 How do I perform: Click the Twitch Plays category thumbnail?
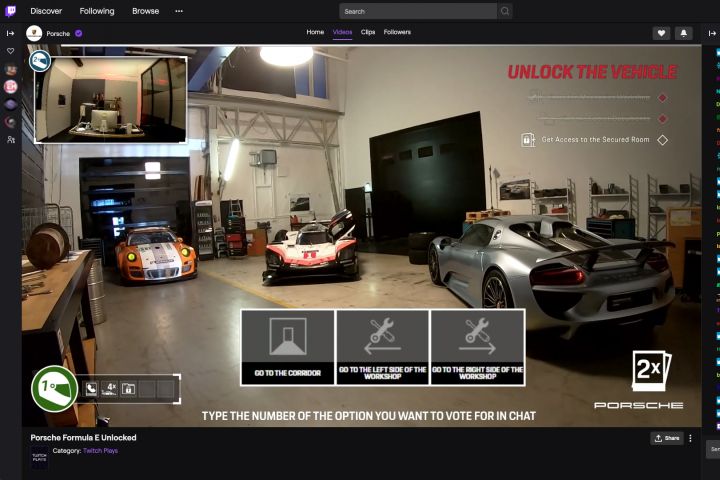tap(39, 458)
